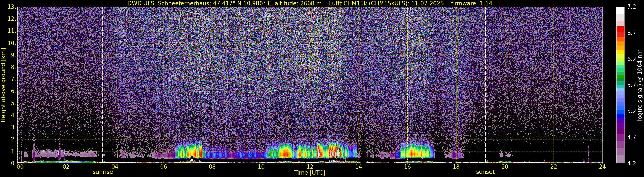Click the "1." height axis tick label
644x177 pixels.
[13, 151]
